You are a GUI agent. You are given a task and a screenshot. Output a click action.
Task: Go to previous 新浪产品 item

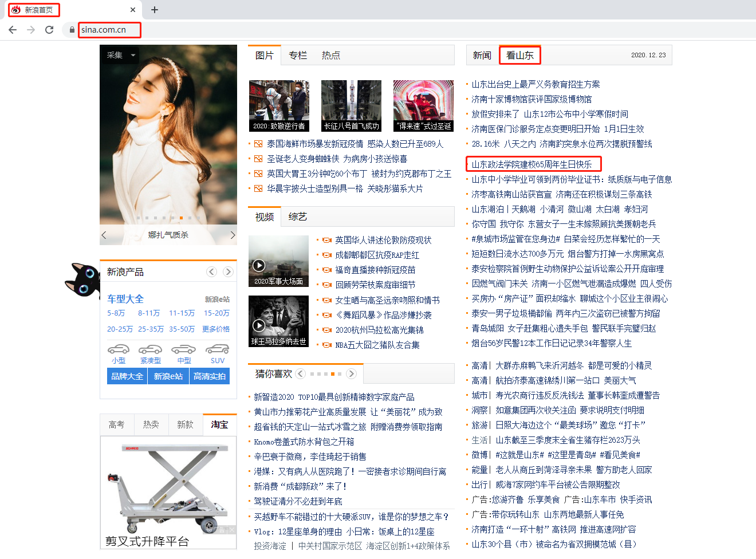(x=212, y=272)
